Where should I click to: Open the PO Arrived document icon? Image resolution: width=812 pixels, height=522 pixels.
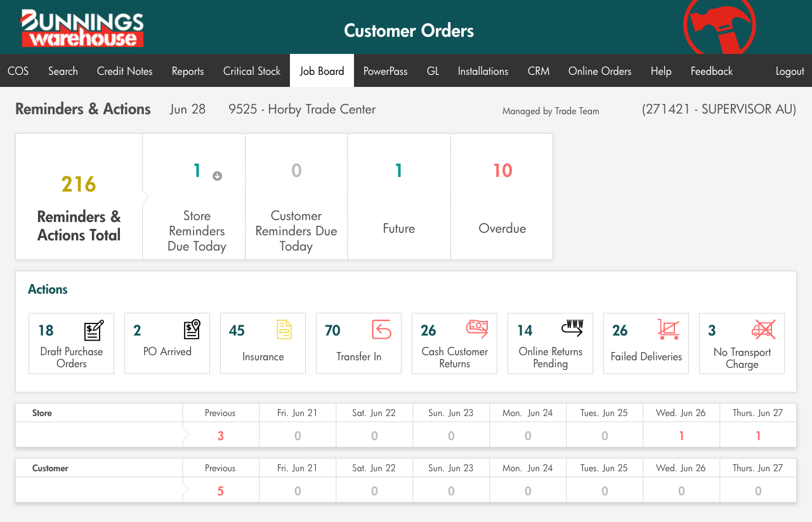click(192, 330)
